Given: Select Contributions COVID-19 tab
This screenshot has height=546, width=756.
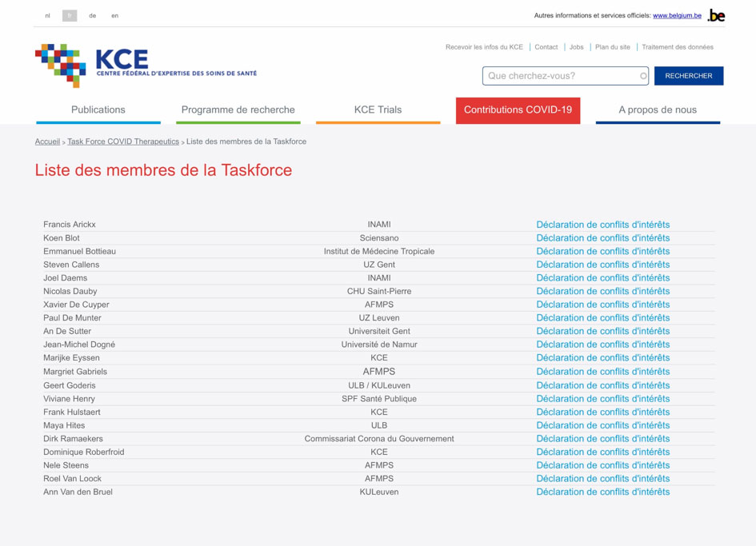Looking at the screenshot, I should click(518, 110).
